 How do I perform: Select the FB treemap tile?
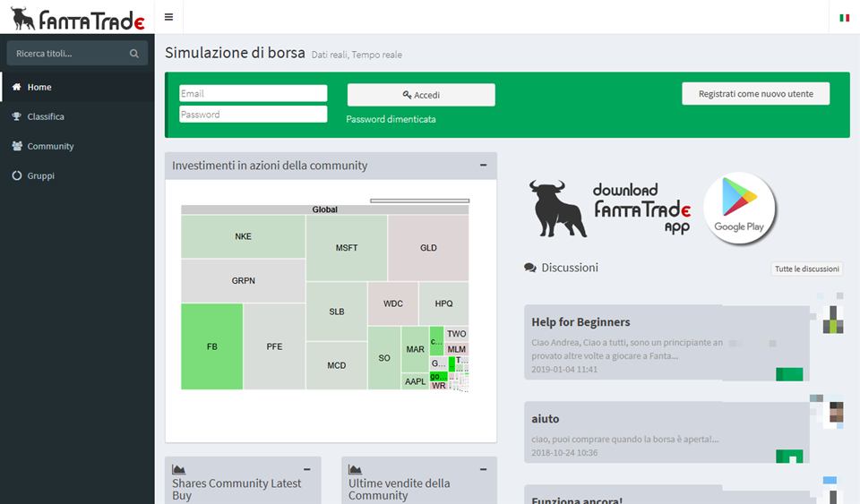coord(212,346)
